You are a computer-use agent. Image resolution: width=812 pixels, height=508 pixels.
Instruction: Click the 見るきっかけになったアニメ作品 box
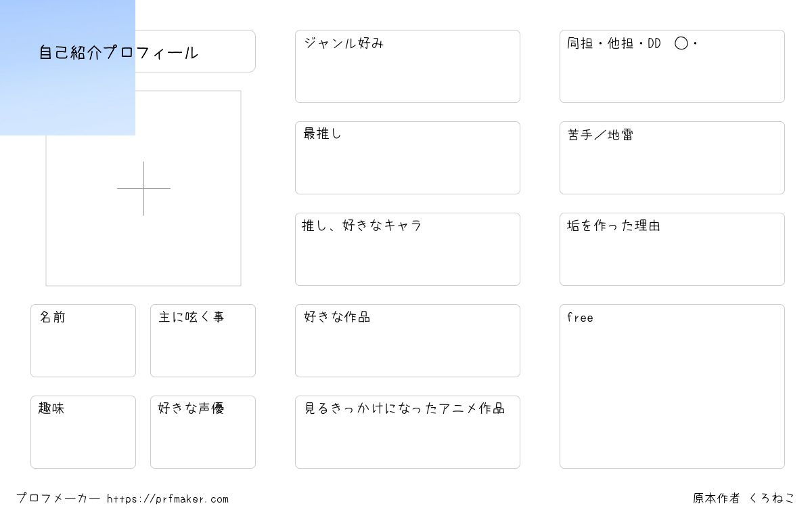[x=407, y=432]
